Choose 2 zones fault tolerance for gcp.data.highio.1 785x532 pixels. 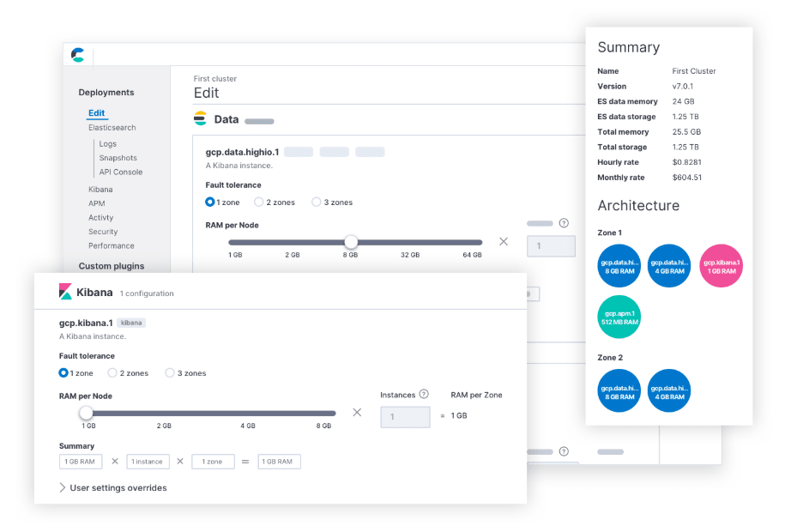coord(259,202)
